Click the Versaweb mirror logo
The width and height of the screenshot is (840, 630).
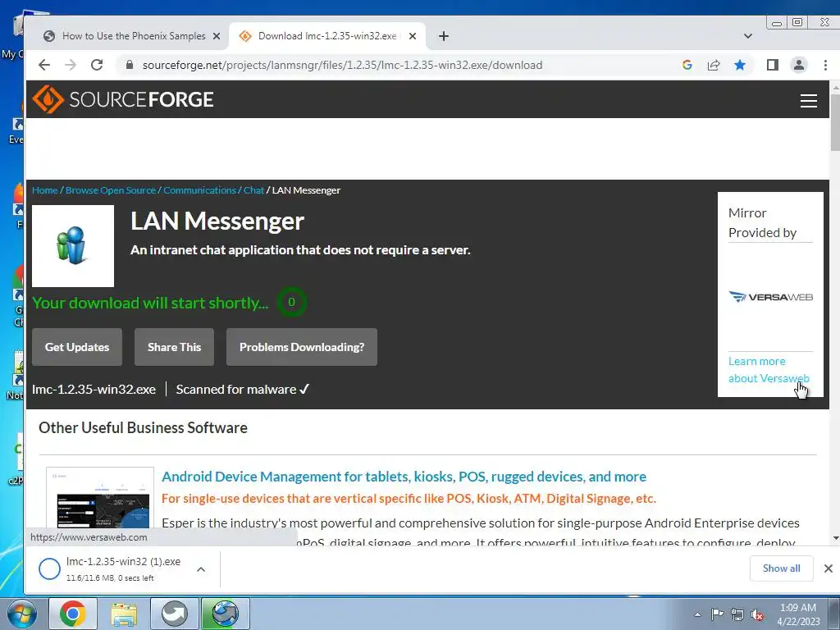[x=770, y=297]
